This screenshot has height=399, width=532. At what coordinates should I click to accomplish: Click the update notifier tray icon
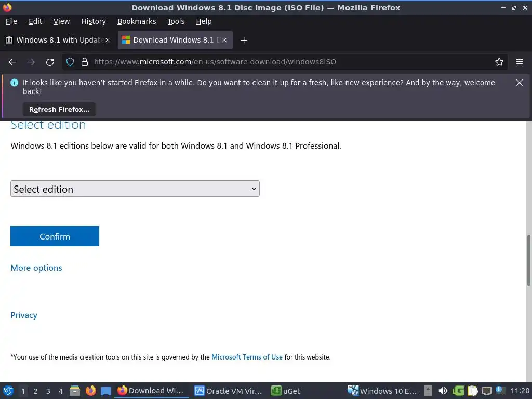click(500, 390)
